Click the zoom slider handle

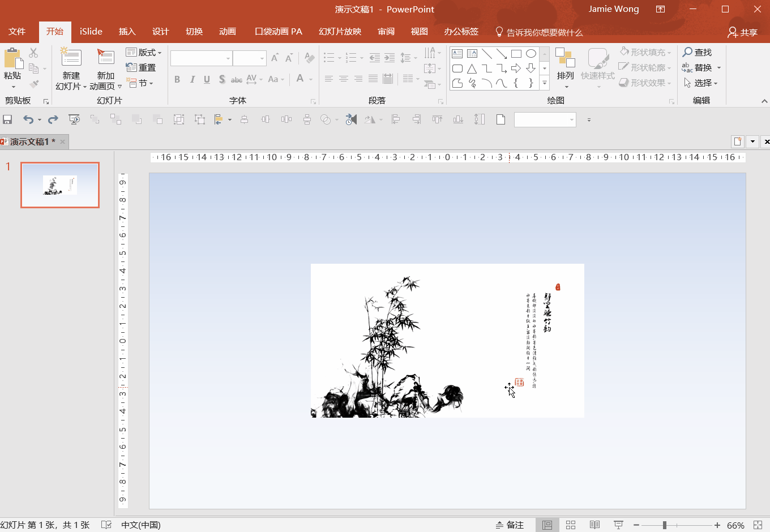[x=665, y=525]
